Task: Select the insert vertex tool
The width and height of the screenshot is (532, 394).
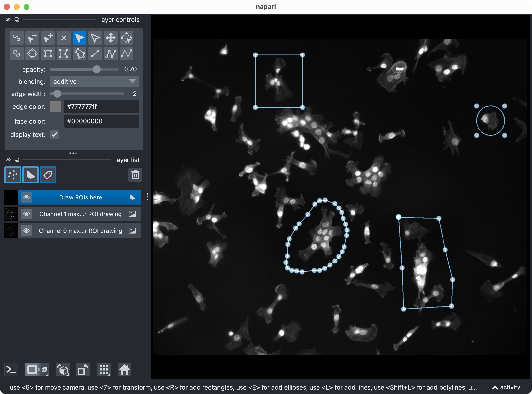Action: (48, 38)
